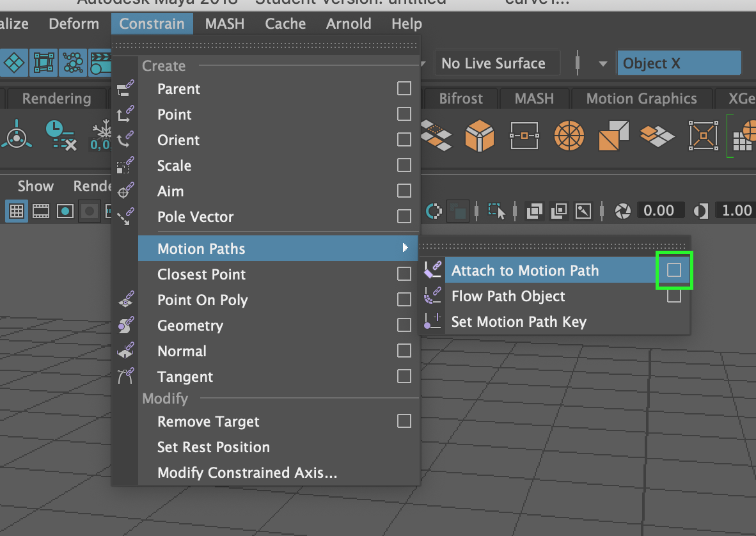Open the Orient constraint options box
Viewport: 756px width, 536px height.
(404, 139)
